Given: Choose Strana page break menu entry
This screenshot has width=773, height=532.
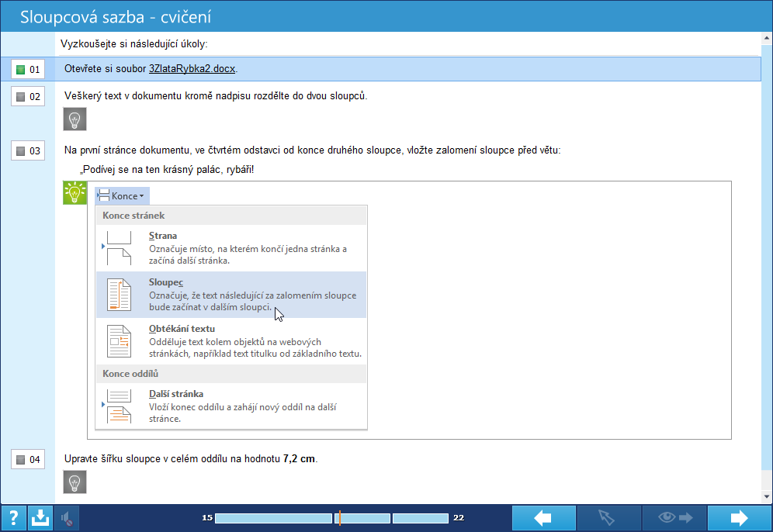Looking at the screenshot, I should click(x=231, y=248).
